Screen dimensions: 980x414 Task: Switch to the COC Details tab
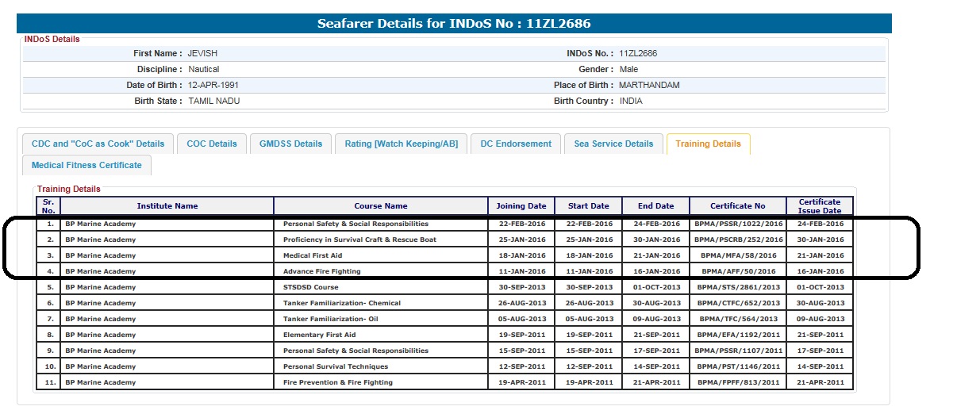click(212, 144)
